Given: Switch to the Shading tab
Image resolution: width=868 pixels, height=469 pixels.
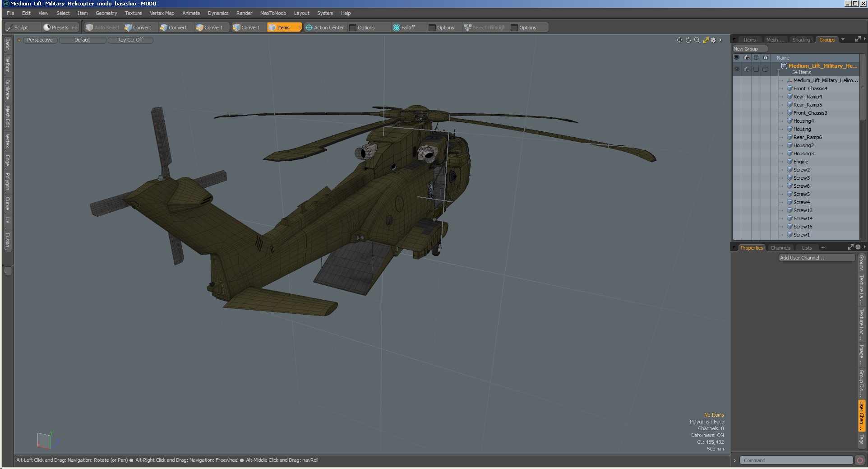Looking at the screenshot, I should point(801,40).
